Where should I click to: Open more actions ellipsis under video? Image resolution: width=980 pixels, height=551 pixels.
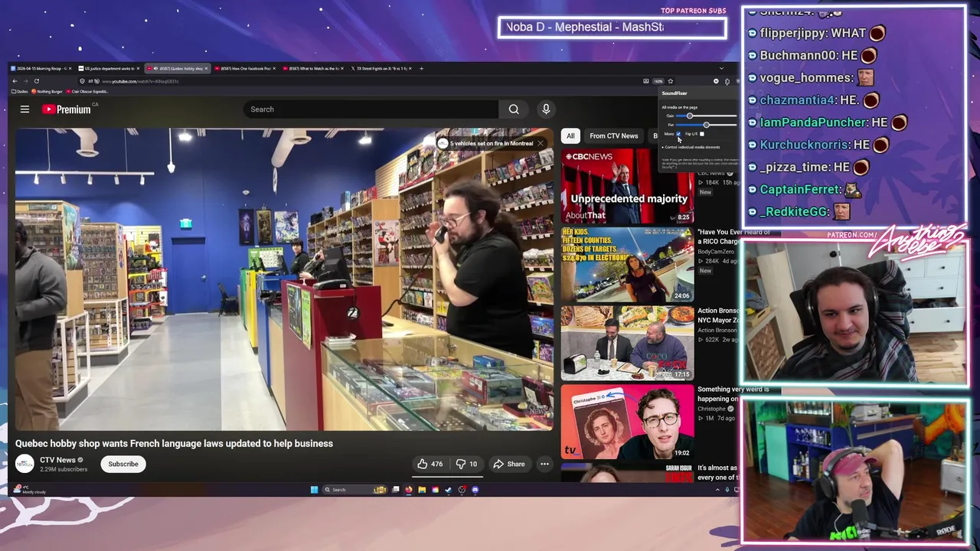pos(544,464)
